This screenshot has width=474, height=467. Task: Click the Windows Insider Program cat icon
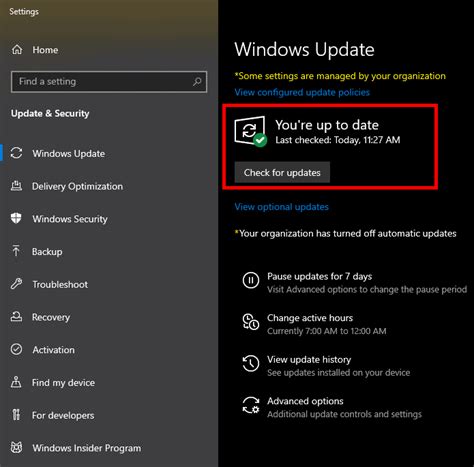[x=16, y=447]
